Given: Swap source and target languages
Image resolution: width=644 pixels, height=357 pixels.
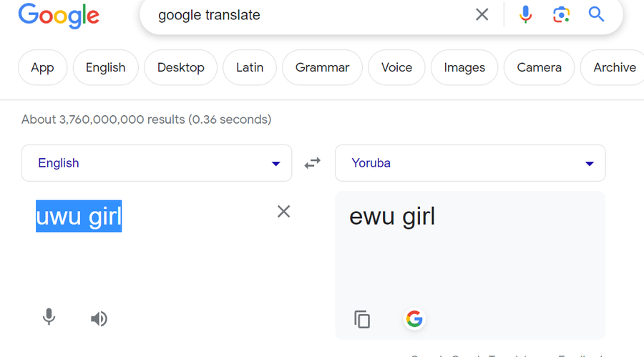Looking at the screenshot, I should coord(313,163).
